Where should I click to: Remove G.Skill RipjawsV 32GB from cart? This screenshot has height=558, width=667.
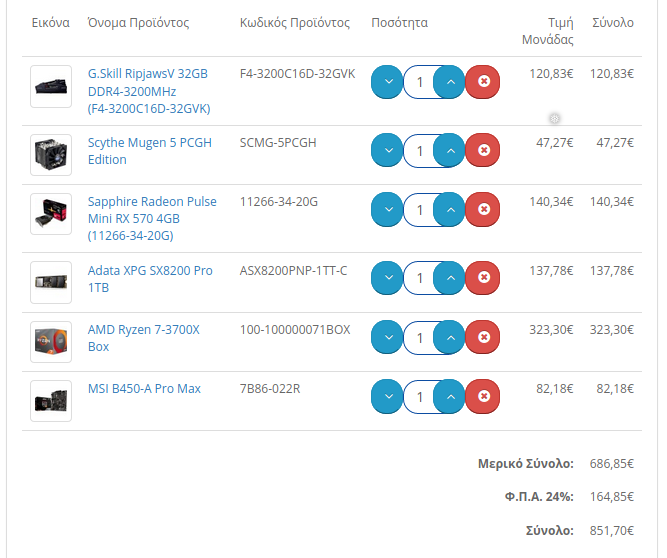(x=483, y=82)
